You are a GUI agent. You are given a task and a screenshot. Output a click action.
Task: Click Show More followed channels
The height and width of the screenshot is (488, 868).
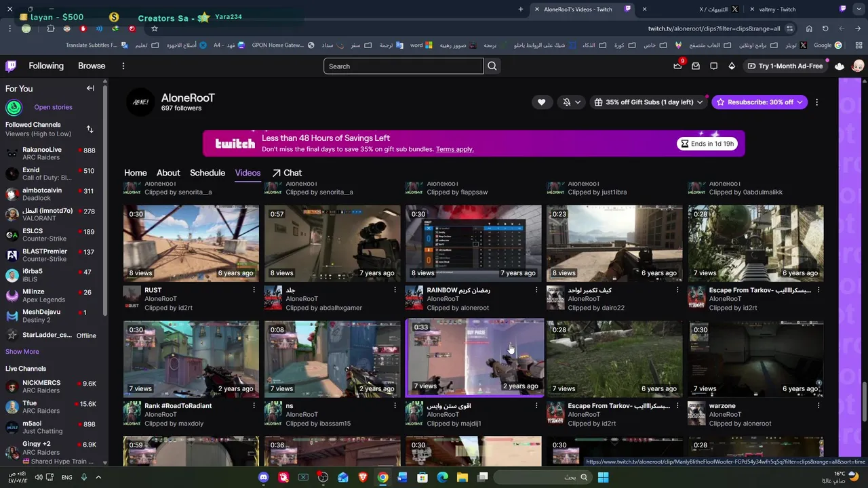(x=22, y=352)
